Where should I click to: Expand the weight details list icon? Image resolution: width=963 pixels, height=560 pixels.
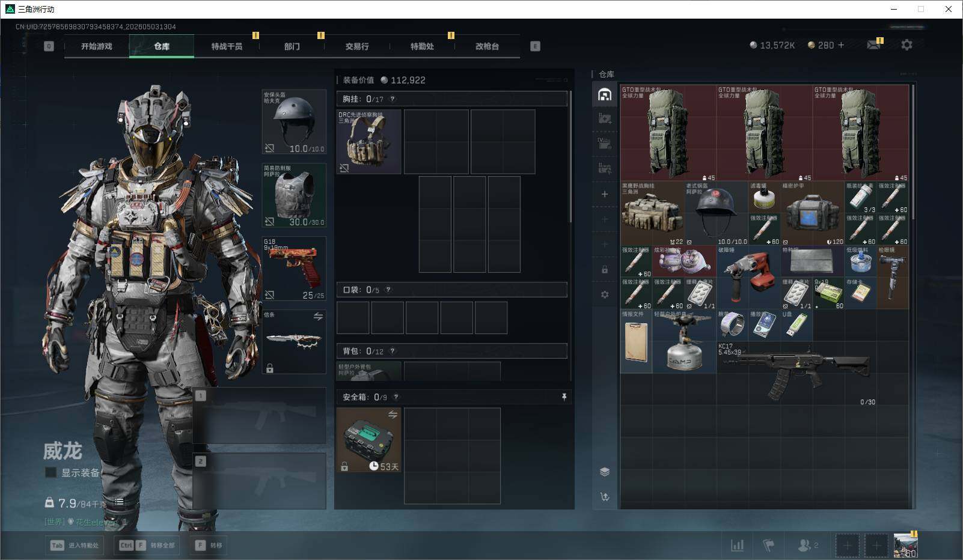[x=119, y=502]
